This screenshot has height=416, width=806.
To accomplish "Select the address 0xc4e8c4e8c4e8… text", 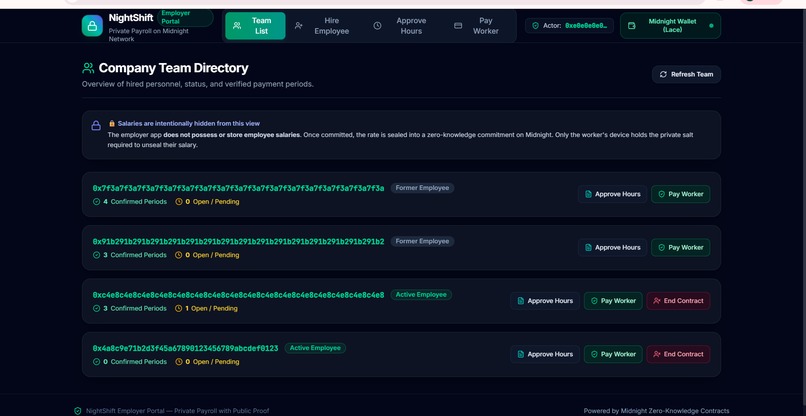I will 238,295.
